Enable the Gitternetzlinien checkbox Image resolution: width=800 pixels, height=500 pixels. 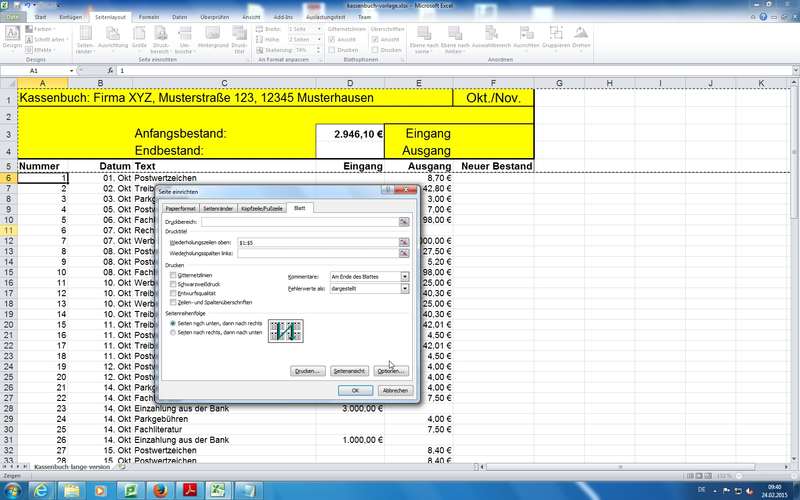click(174, 275)
